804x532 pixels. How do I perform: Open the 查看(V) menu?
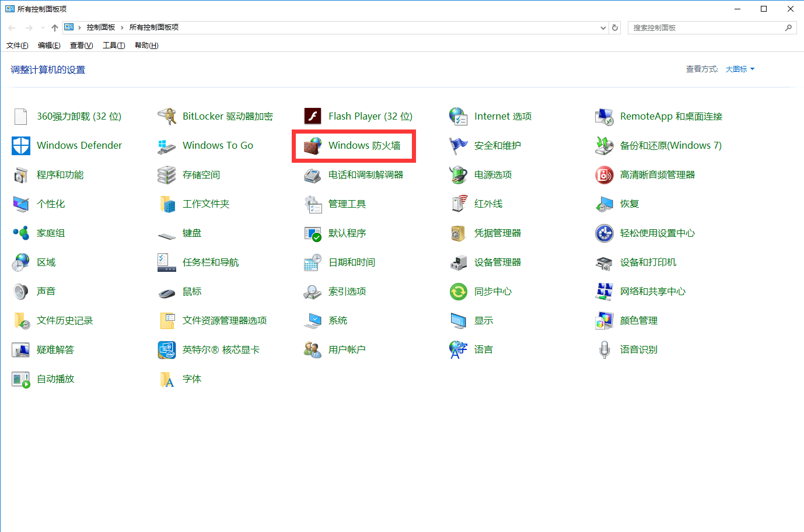pos(81,45)
